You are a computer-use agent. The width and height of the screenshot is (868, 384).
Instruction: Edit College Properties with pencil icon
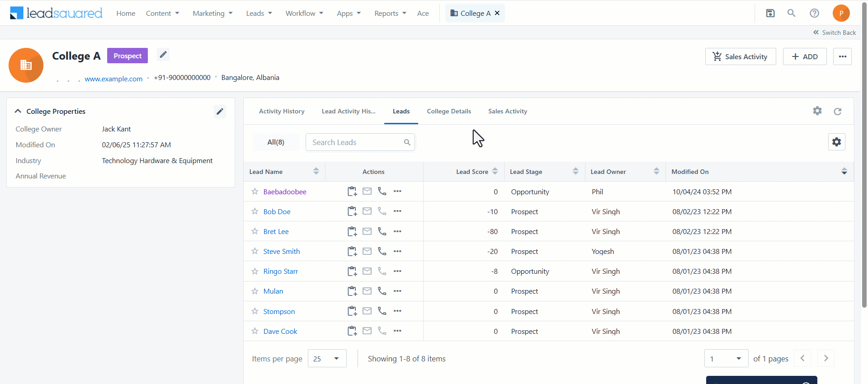coord(220,112)
